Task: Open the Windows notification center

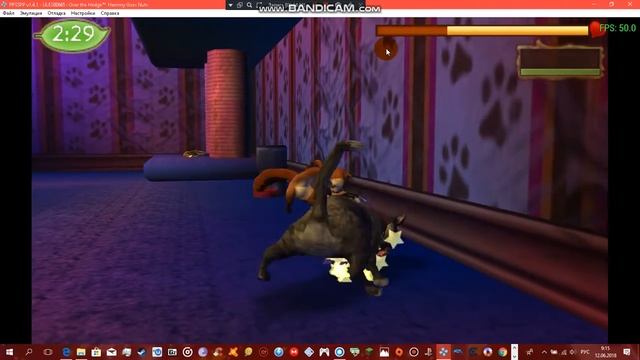Action: [627, 352]
